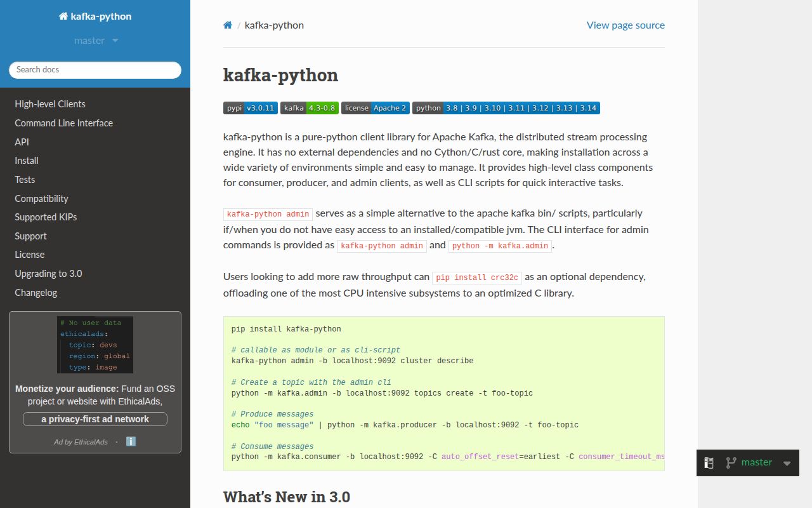The image size is (812, 508).
Task: Click the license Apache 2 badge
Action: pos(375,108)
